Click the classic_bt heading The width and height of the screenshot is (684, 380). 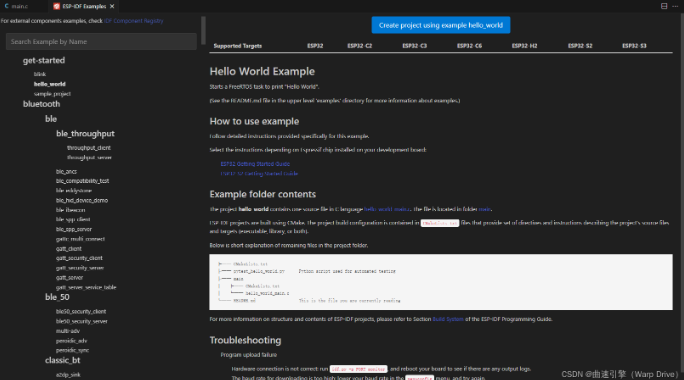coord(62,360)
